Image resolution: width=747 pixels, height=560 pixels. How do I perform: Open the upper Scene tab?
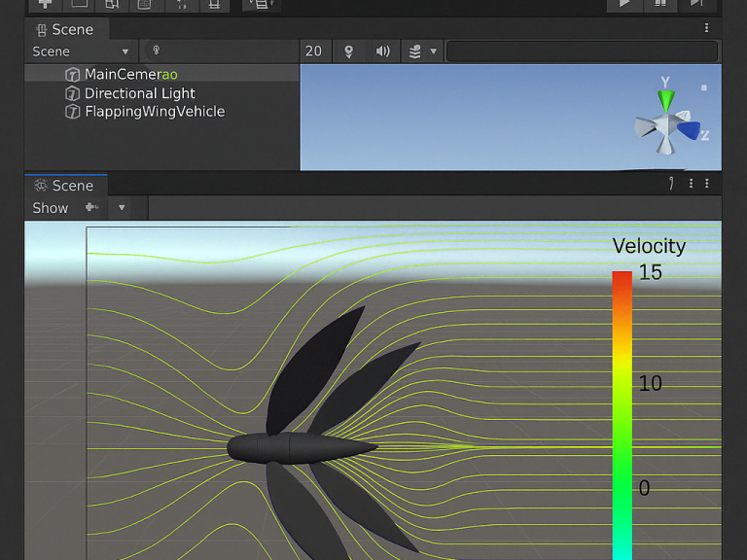[x=66, y=29]
